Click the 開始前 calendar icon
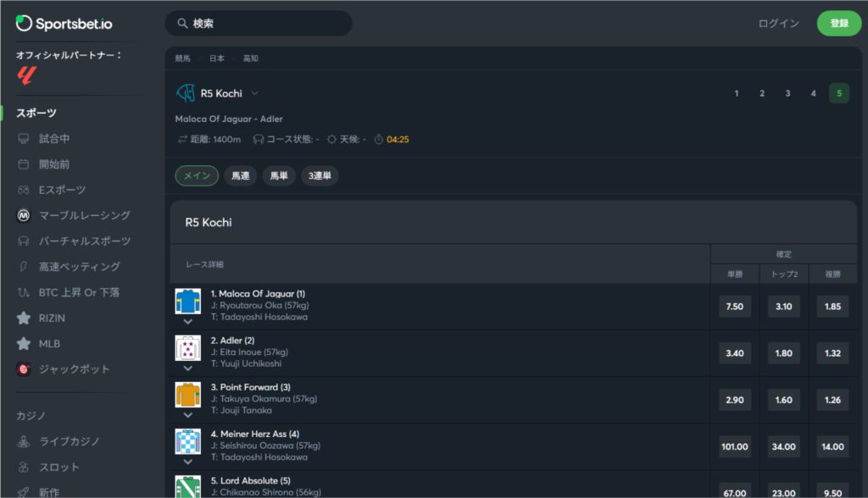Screen dimensions: 868x498 [23, 164]
